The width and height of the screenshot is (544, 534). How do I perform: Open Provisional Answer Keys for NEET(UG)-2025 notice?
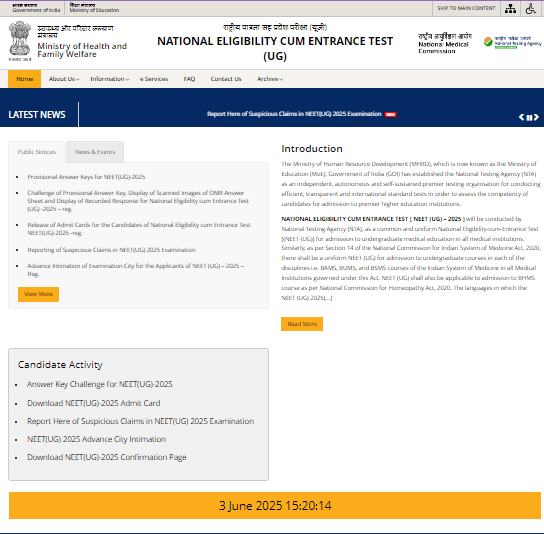click(x=86, y=177)
